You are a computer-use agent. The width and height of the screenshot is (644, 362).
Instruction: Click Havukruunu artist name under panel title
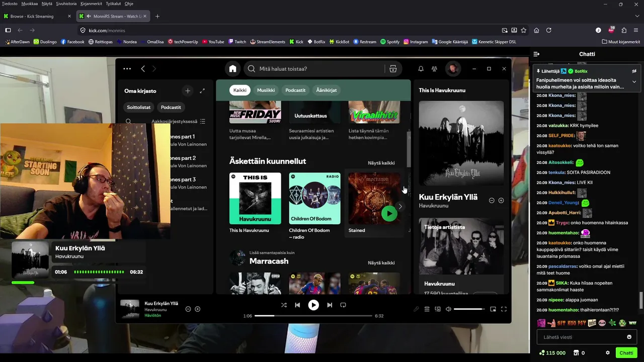click(433, 206)
